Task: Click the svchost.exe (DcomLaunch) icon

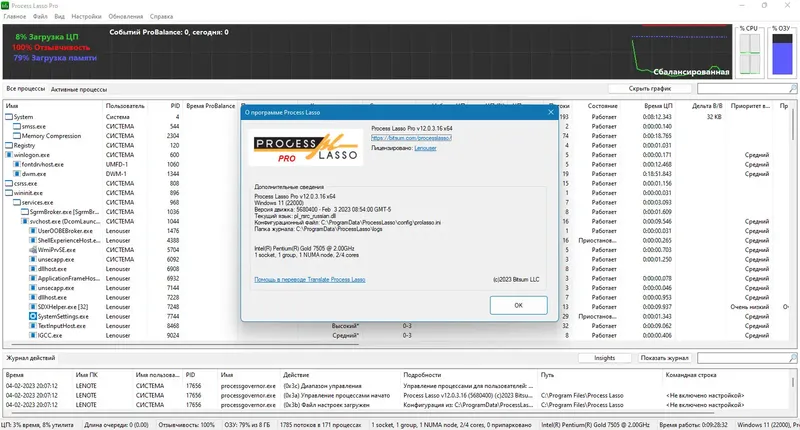Action: point(24,221)
